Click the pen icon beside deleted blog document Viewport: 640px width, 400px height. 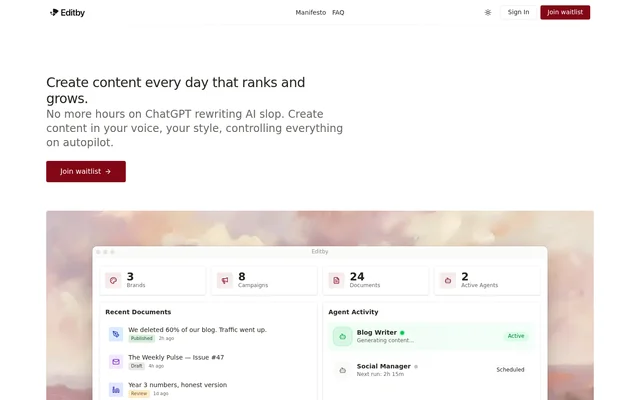[x=116, y=334]
